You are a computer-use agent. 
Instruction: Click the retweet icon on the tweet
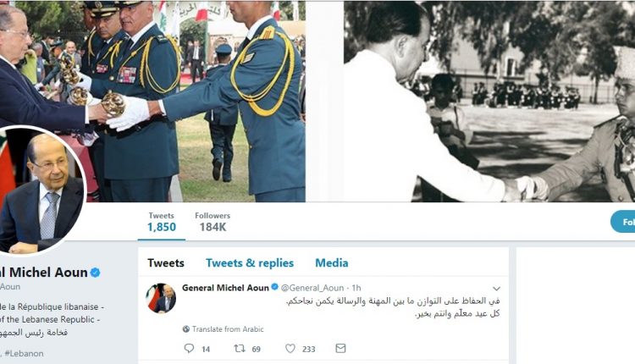(240, 348)
